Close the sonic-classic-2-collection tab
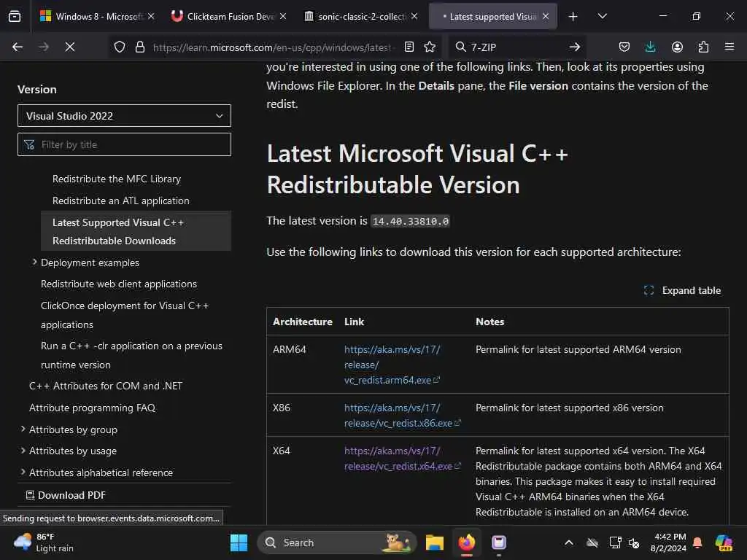The image size is (747, 560). click(x=414, y=16)
